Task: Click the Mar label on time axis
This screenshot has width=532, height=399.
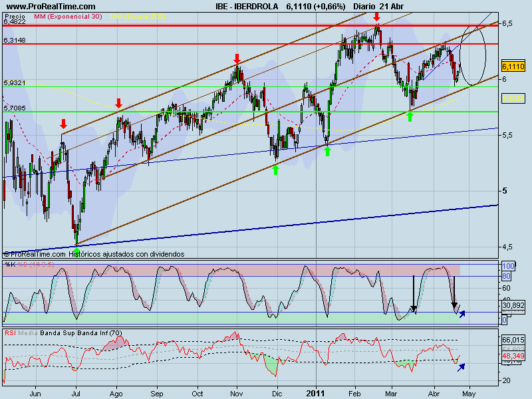Action: [x=391, y=394]
